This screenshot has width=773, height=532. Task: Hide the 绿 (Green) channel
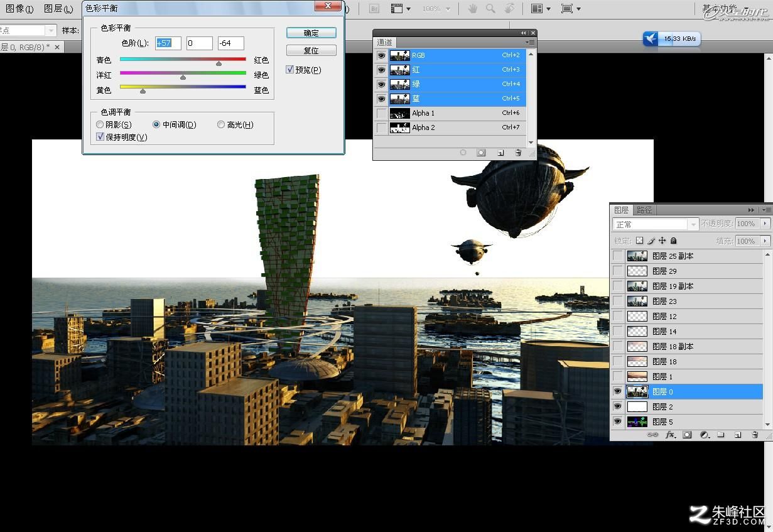(381, 84)
